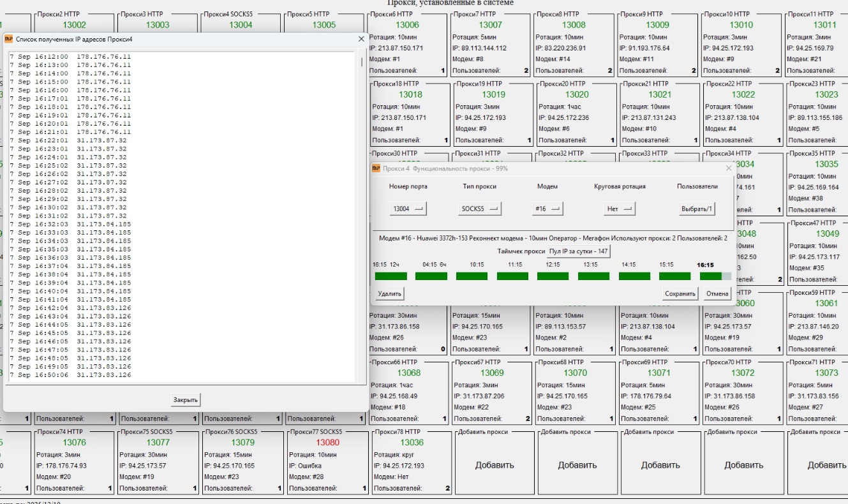Open the Номер порта dropdown showing 13004

pyautogui.click(x=408, y=209)
